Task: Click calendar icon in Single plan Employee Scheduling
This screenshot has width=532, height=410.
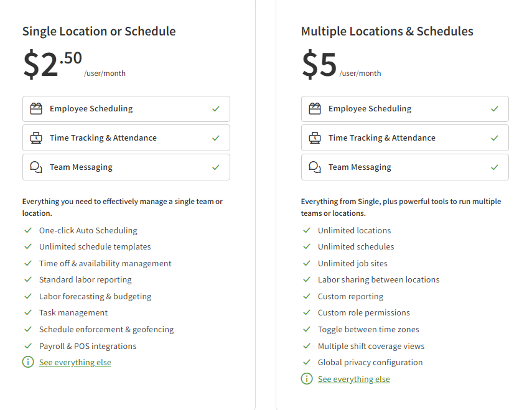Action: coord(36,109)
